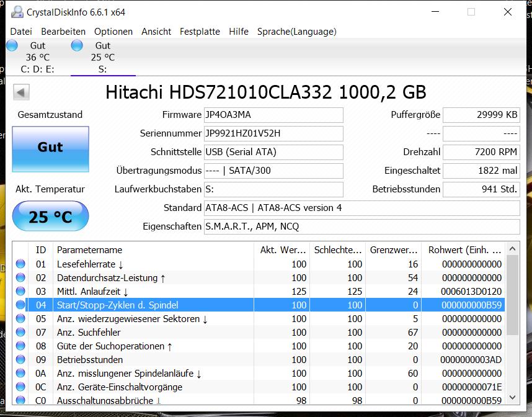Switch to the S: drive tab
Image resolution: width=532 pixels, height=417 pixels.
(103, 57)
